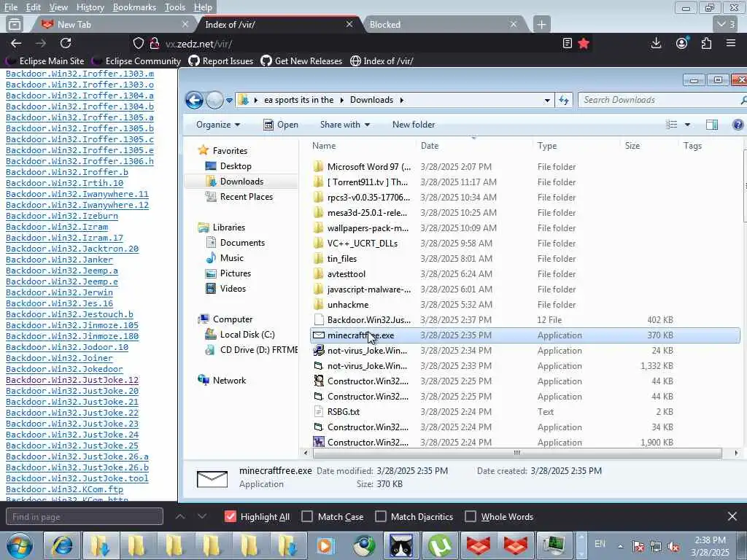Open the File menu
747x560 pixels.
click(x=10, y=7)
